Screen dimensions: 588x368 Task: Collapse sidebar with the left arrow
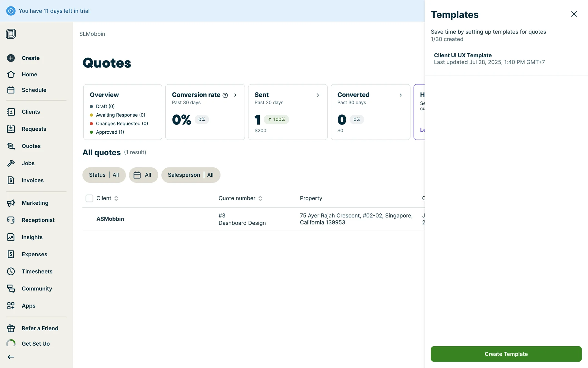[11, 357]
